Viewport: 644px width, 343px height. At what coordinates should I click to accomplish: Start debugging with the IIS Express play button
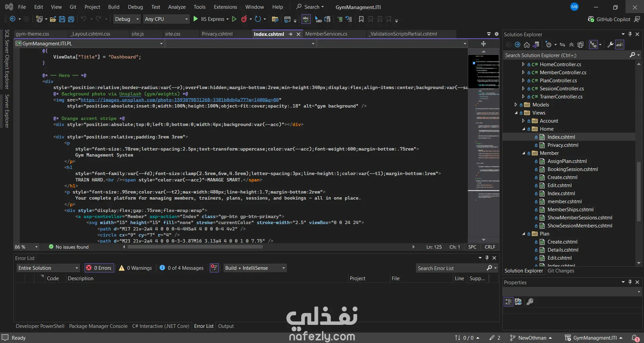tap(196, 19)
